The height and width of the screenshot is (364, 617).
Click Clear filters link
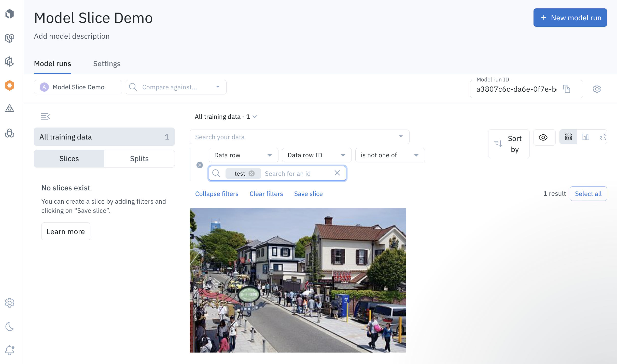pos(266,194)
